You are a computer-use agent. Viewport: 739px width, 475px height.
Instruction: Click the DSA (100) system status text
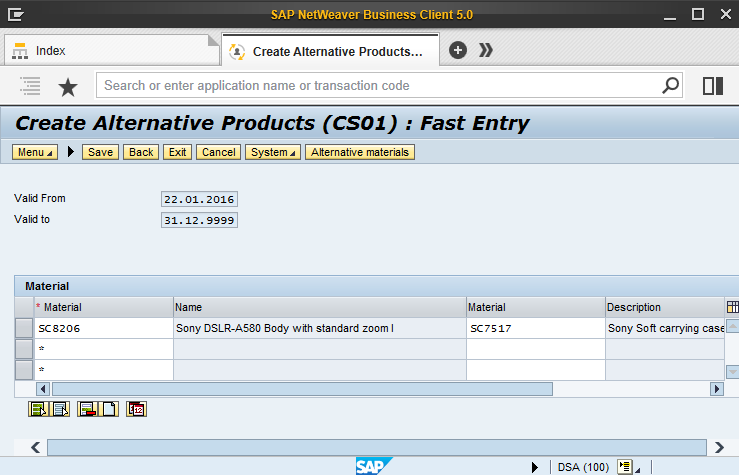coord(583,467)
